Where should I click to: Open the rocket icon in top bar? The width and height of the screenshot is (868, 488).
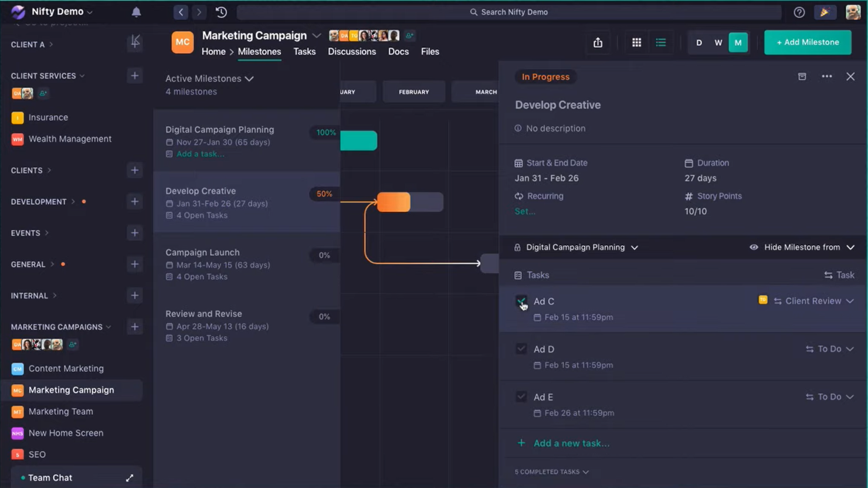pyautogui.click(x=825, y=12)
